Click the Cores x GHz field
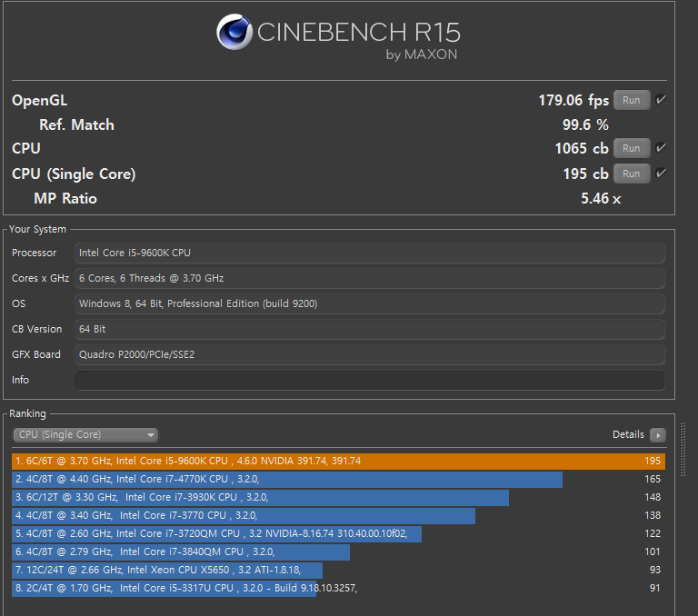This screenshot has width=698, height=616. (x=370, y=278)
